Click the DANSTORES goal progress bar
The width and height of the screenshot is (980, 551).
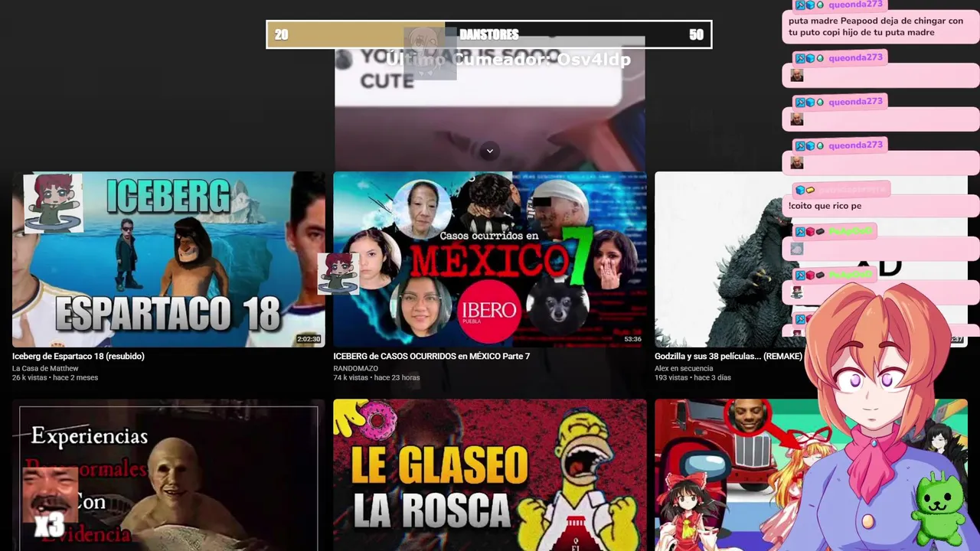[x=489, y=34]
